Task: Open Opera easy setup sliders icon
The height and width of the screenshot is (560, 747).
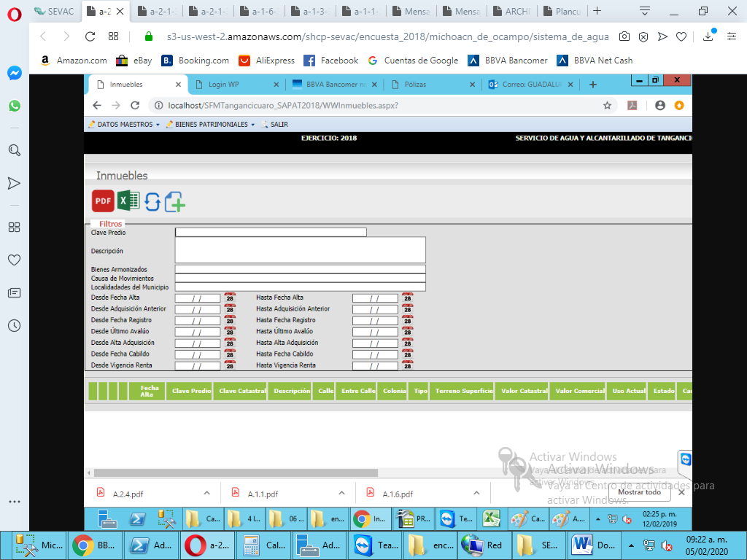Action: coord(732,36)
